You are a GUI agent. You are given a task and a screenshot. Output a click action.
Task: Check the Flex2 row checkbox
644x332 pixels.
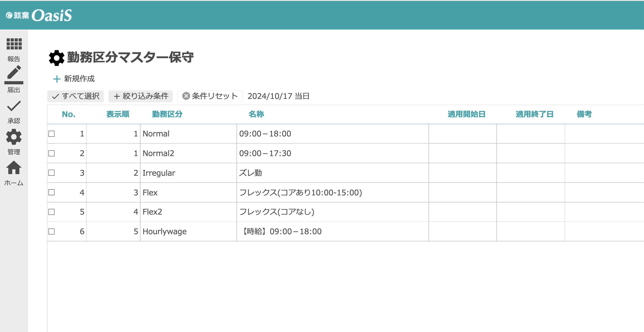point(52,212)
